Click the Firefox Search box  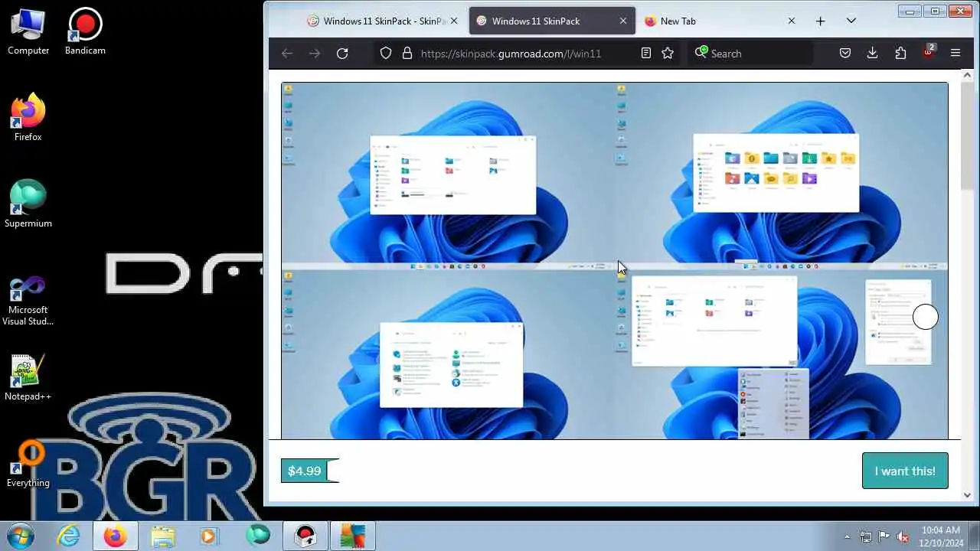coord(750,54)
